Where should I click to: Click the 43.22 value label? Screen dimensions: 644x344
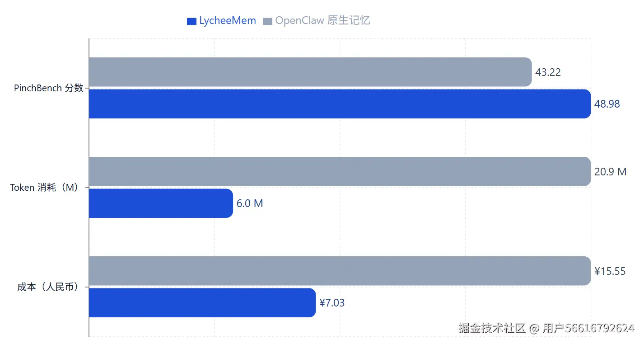[548, 72]
